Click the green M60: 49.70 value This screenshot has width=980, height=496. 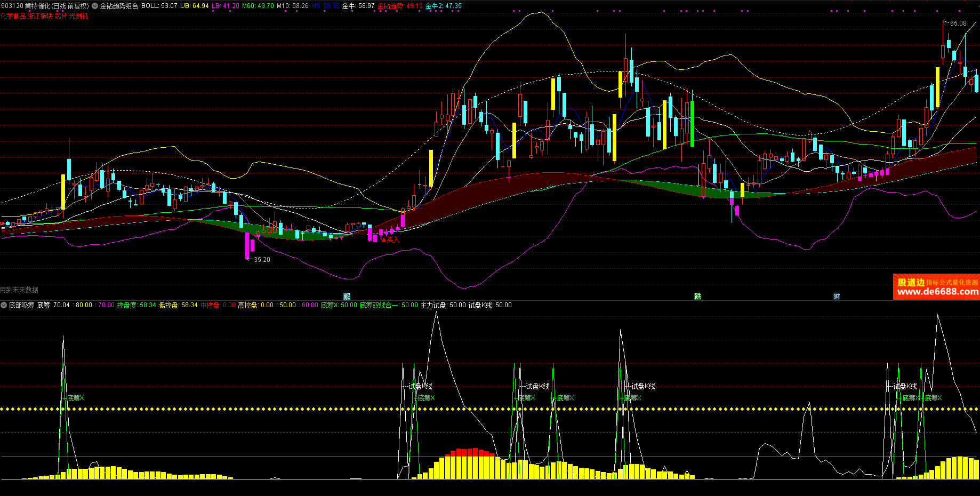(258, 6)
